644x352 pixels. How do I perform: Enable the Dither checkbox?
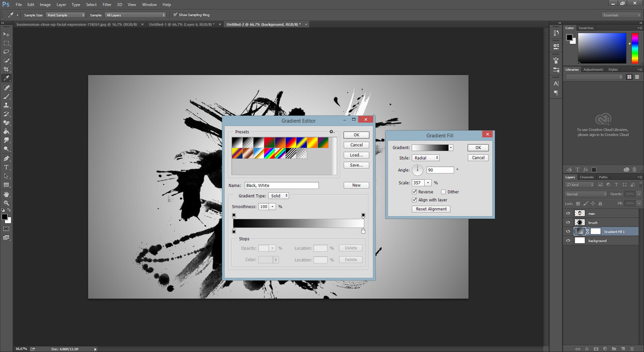[443, 192]
